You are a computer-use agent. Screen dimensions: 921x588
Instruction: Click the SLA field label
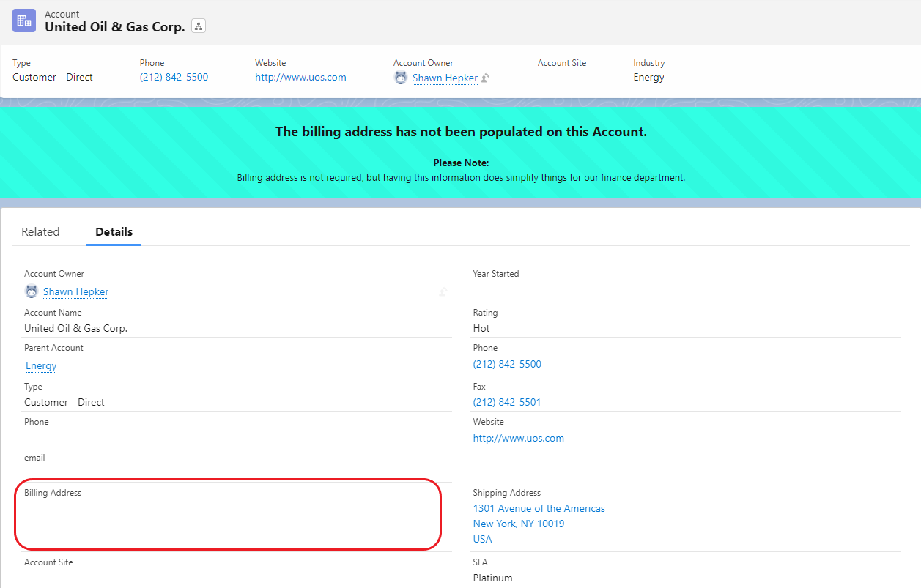click(481, 562)
